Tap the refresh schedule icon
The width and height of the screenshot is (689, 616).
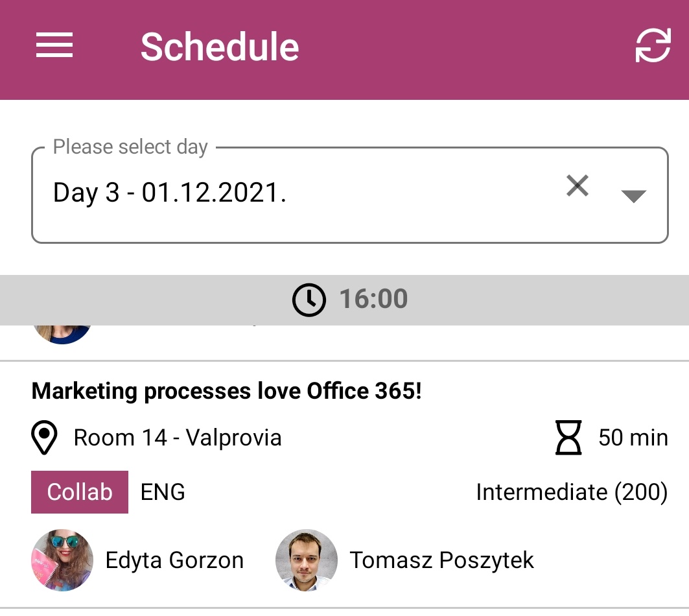tap(652, 47)
